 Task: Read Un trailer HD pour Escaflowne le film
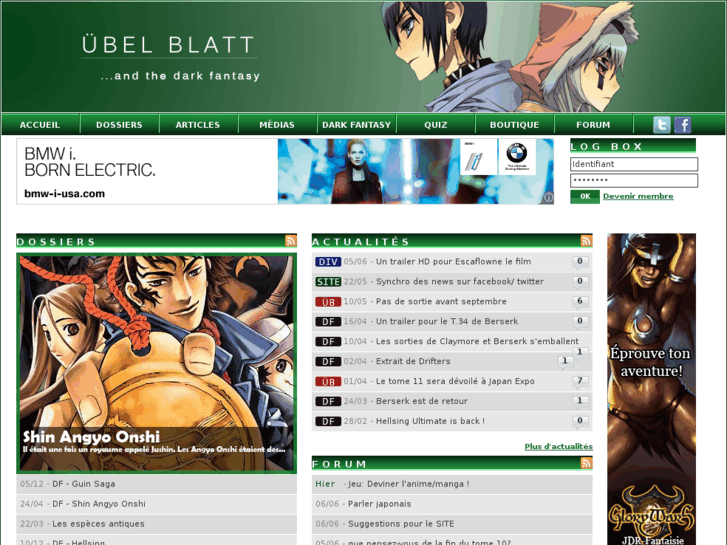tap(453, 262)
